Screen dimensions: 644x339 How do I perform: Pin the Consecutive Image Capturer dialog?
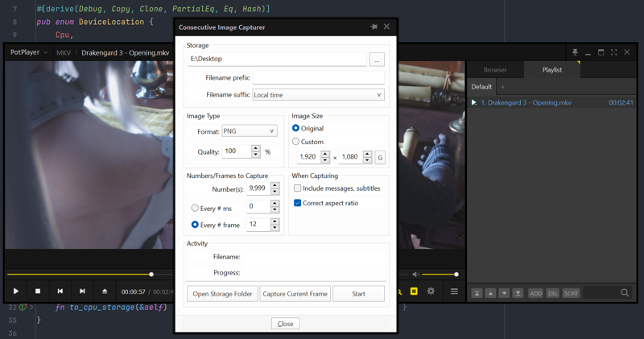[x=374, y=27]
